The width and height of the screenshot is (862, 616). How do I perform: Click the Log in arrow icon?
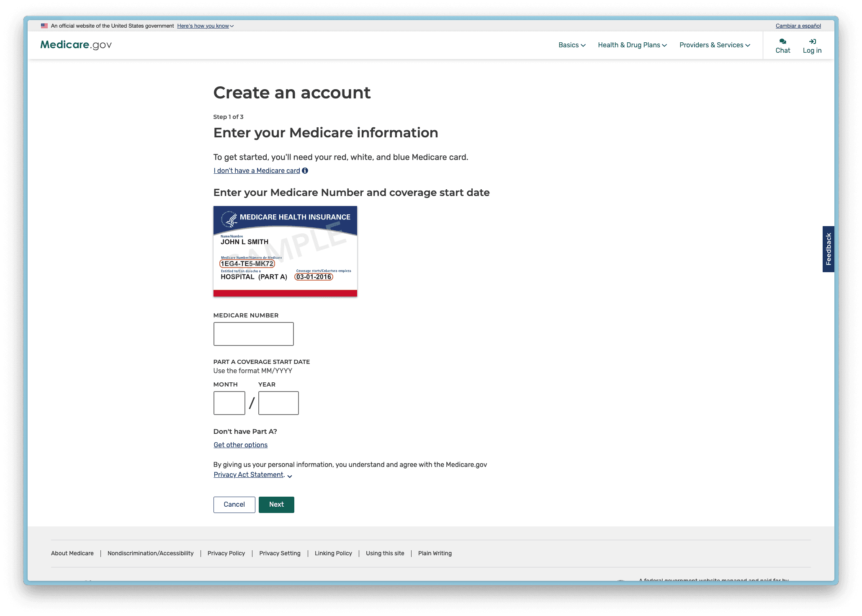click(x=812, y=41)
